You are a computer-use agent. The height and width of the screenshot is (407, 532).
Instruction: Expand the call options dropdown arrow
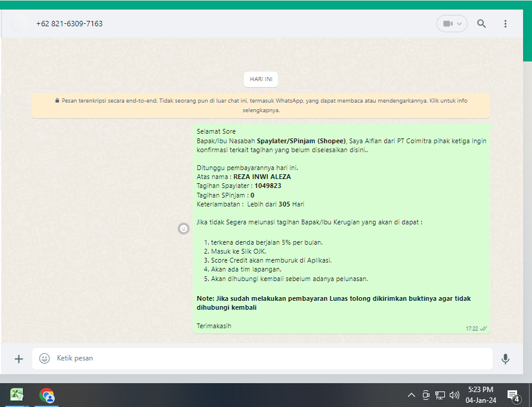pos(459,24)
